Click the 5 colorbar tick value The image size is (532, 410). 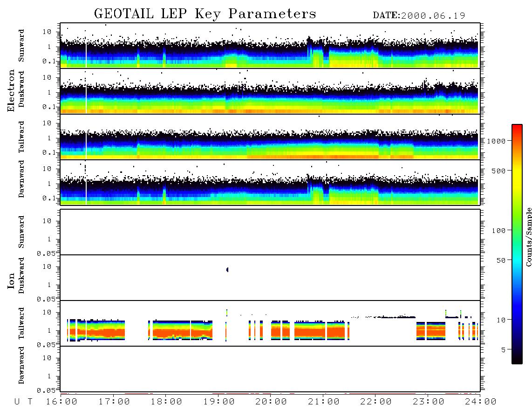(504, 349)
